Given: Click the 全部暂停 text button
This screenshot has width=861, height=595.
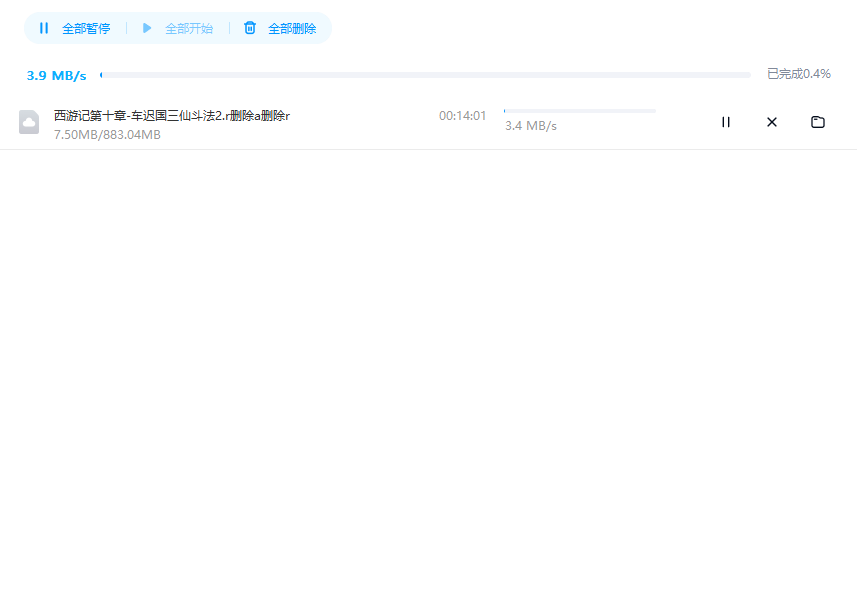Looking at the screenshot, I should click(x=86, y=29).
